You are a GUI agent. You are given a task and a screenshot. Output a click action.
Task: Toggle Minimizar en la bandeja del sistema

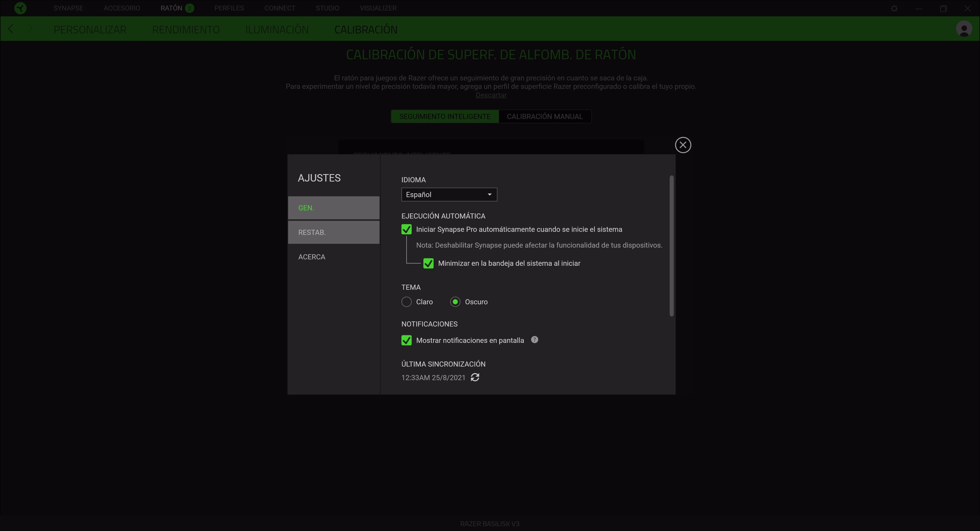(428, 263)
